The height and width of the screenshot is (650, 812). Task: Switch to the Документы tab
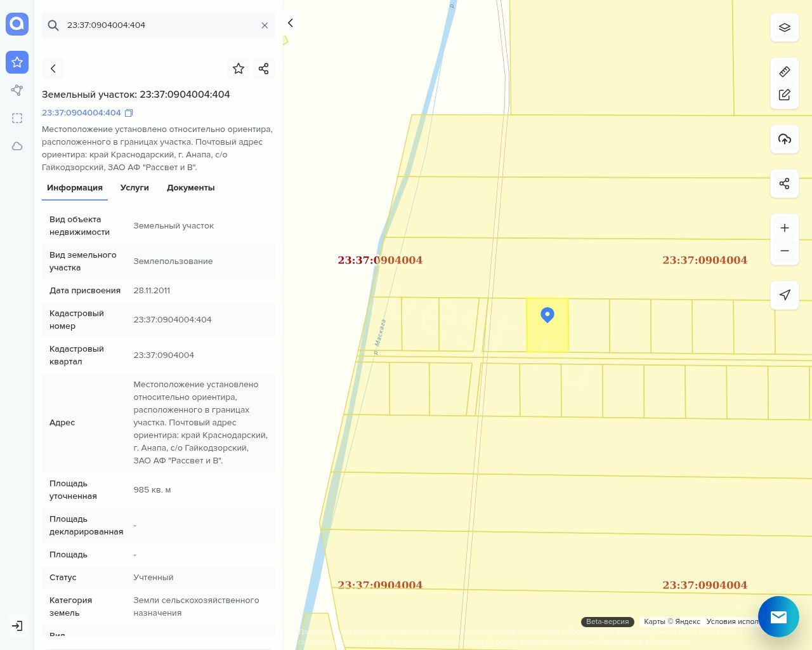(190, 188)
